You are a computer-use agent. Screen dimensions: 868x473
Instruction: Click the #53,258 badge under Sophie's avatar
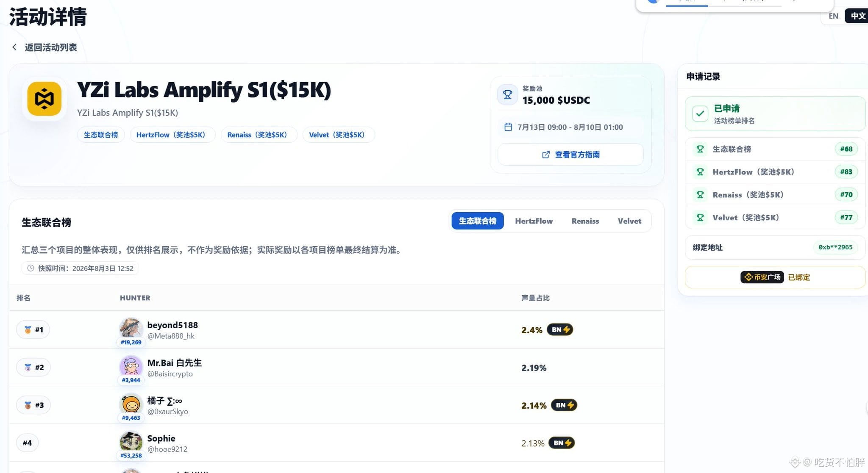pos(131,456)
